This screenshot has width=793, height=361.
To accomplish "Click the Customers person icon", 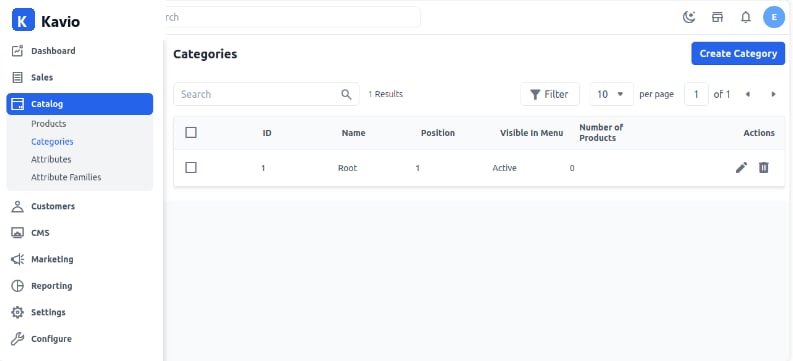I will (x=18, y=206).
